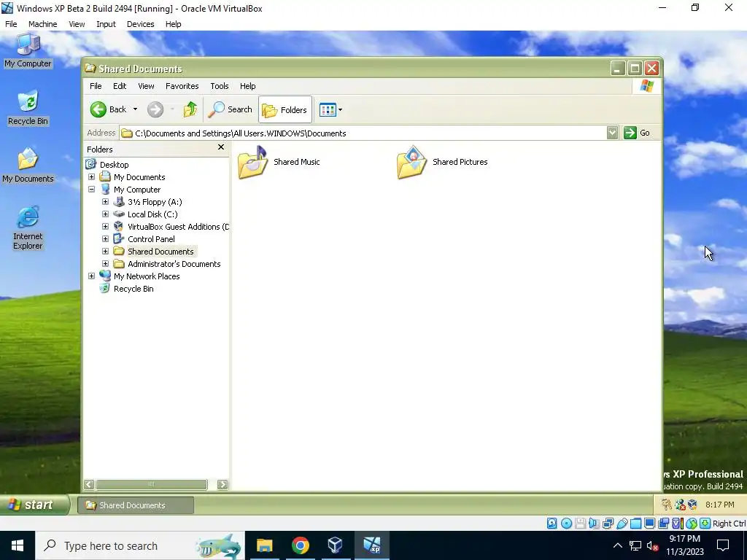Launch Internet Explorer from desktop

28,227
